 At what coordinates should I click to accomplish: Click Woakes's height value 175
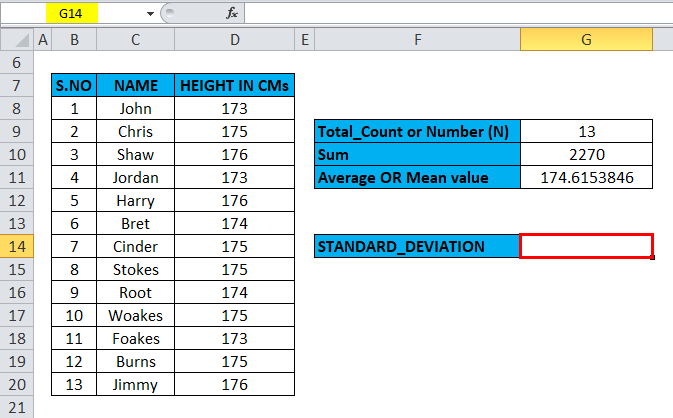(234, 315)
